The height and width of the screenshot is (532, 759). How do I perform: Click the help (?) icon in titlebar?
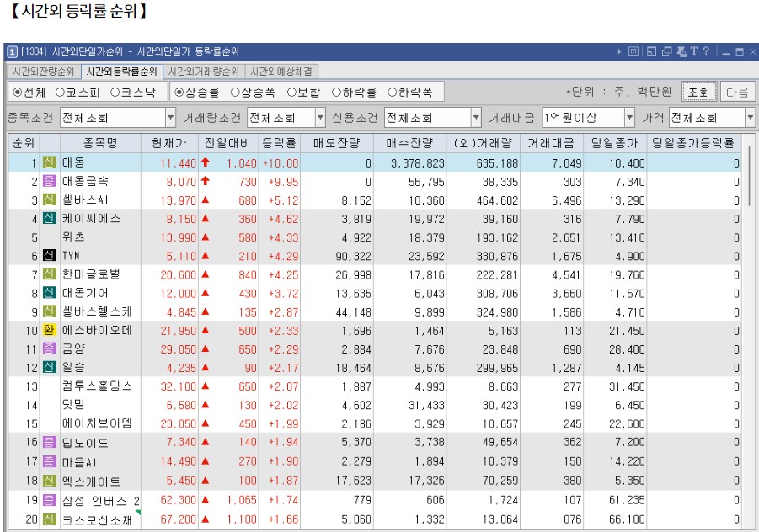click(x=706, y=52)
